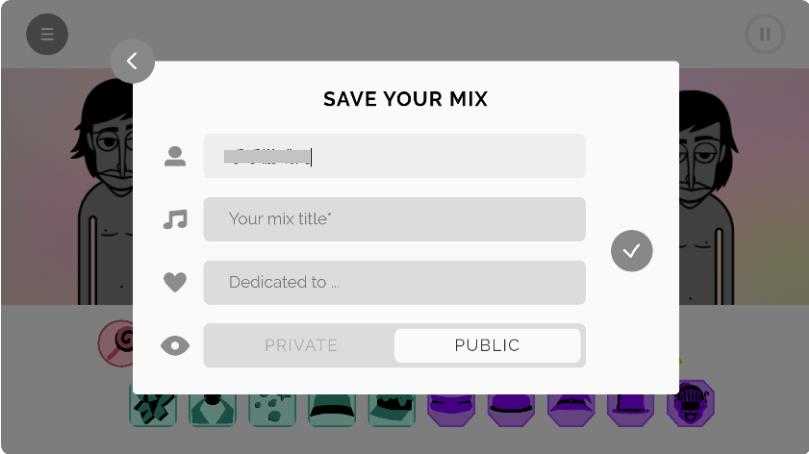
Task: Select the first purple hat sound icon
Action: (452, 408)
